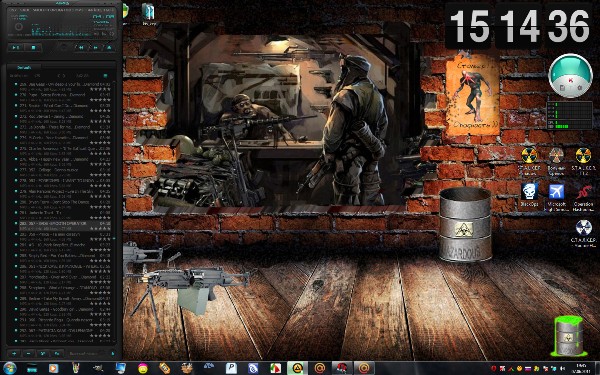Image resolution: width=600 pixels, height=375 pixels.
Task: Select playlist track number 269
Action: coord(65,86)
